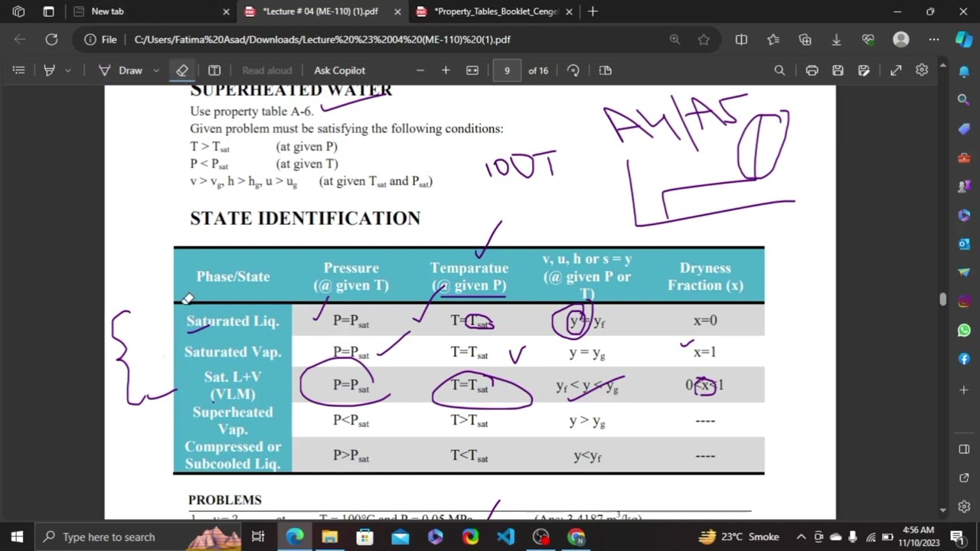Launch Visual Studio Code from taskbar
The width and height of the screenshot is (980, 551).
(505, 536)
